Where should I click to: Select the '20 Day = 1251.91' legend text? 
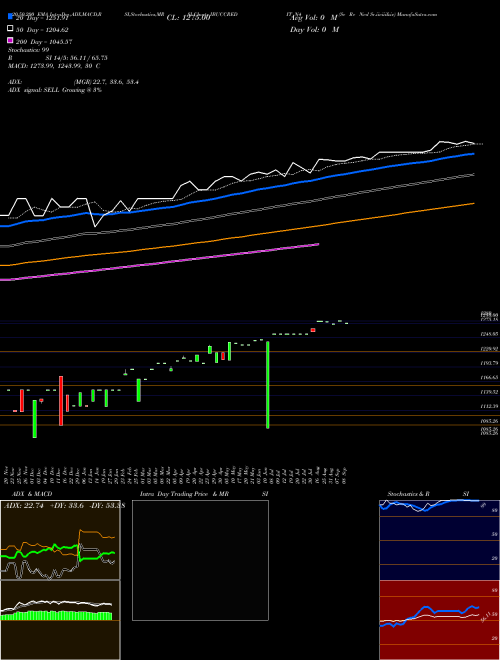42,18
